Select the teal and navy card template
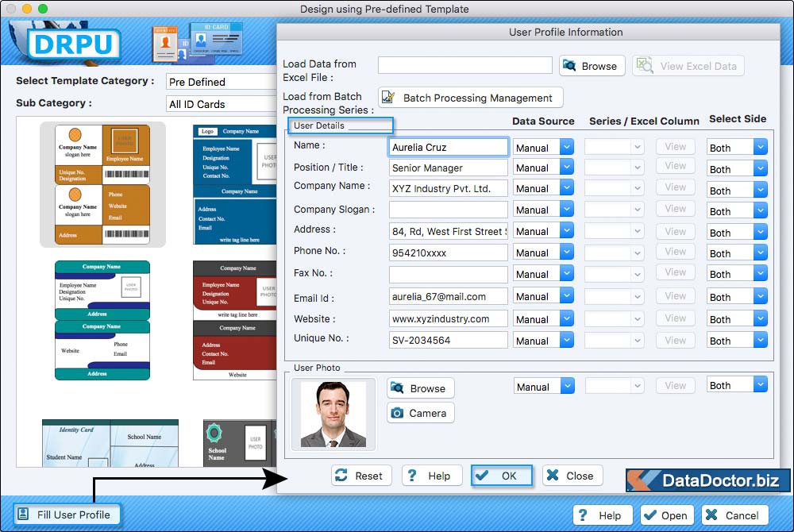This screenshot has width=794, height=532. click(x=102, y=320)
